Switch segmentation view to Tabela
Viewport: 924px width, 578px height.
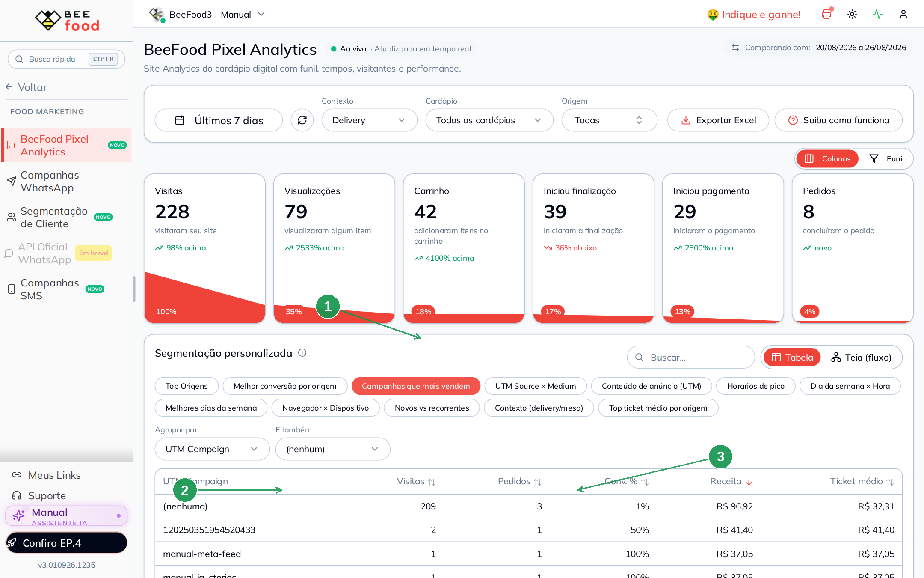pyautogui.click(x=792, y=358)
